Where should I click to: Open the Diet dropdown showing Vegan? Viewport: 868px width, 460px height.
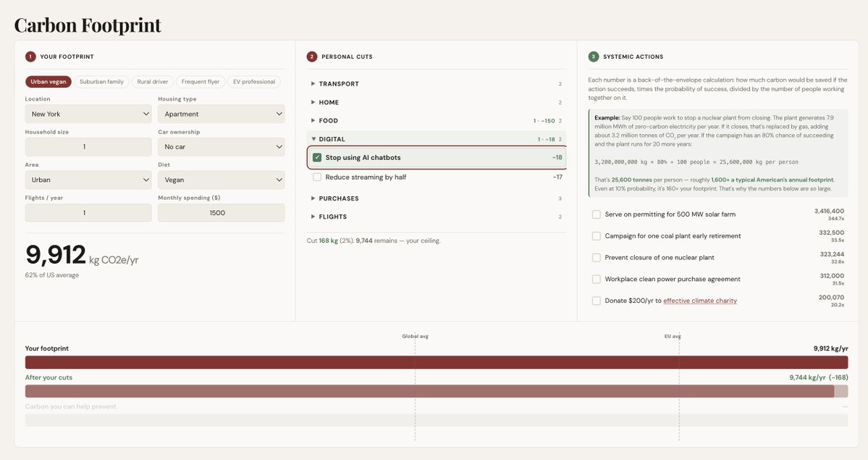click(x=222, y=180)
